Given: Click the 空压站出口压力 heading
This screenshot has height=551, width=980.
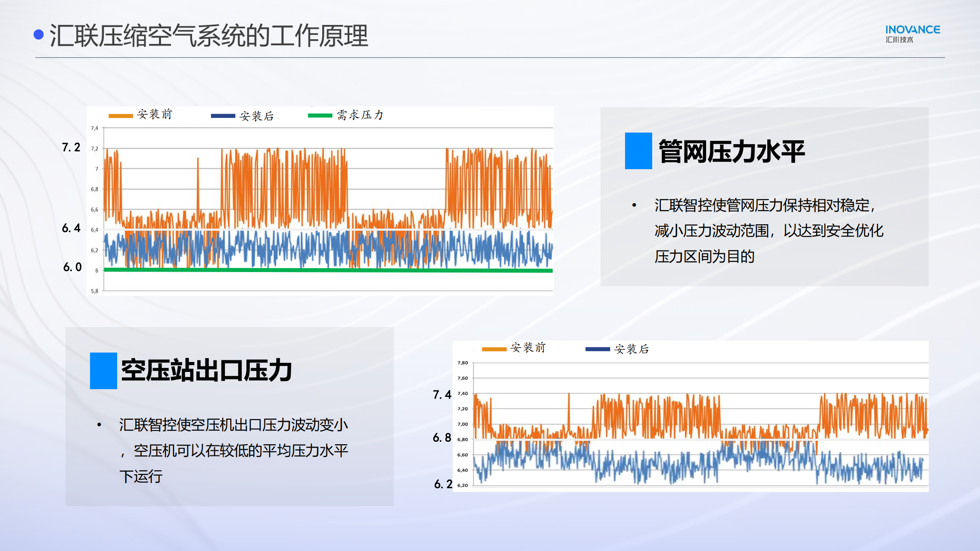Looking at the screenshot, I should tap(206, 371).
